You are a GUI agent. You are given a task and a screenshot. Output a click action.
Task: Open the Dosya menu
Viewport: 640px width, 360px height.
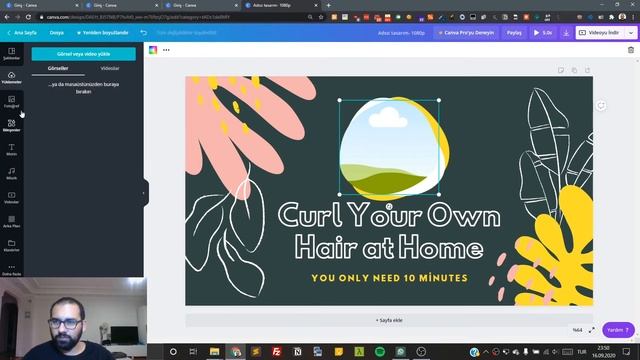coord(57,33)
